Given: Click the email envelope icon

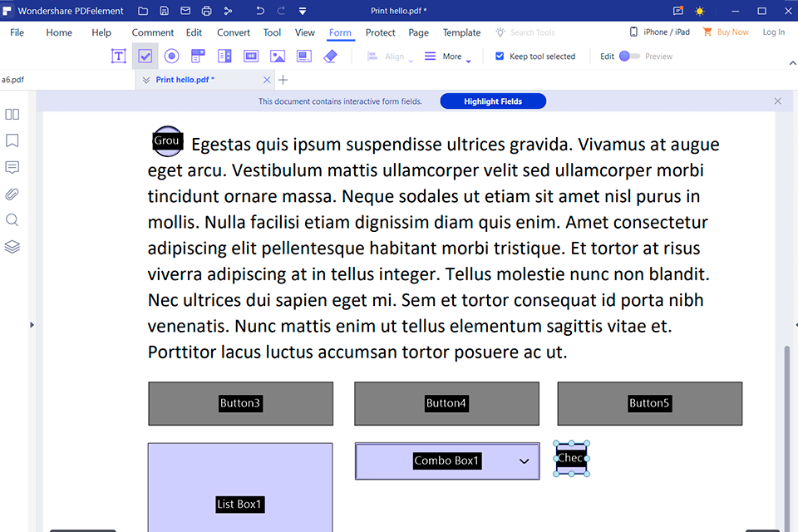Looking at the screenshot, I should tap(185, 11).
